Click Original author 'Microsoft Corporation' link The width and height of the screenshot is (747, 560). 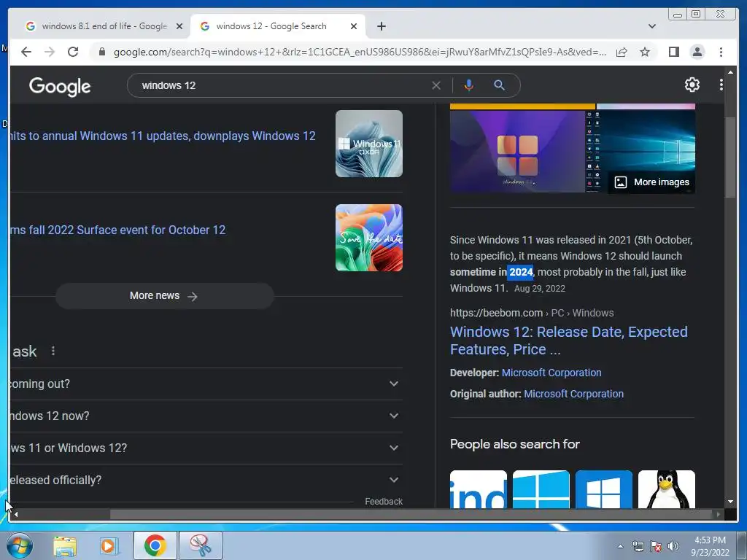[573, 394]
